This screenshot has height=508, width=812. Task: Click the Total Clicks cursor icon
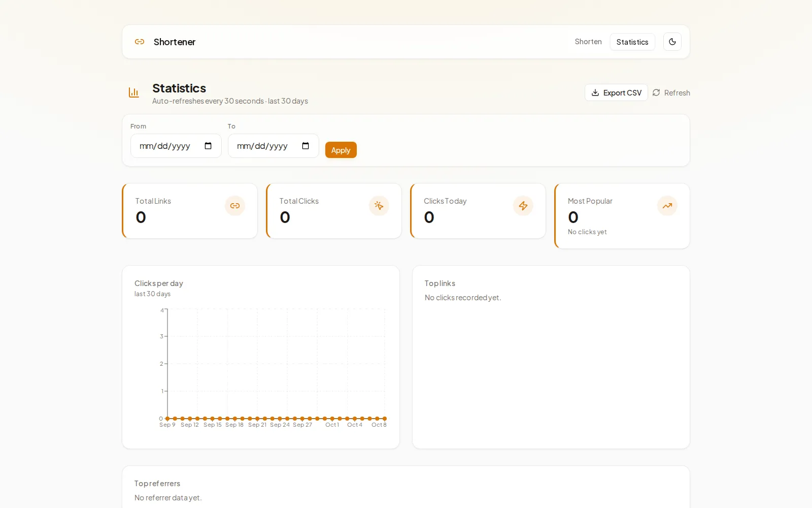(x=379, y=206)
